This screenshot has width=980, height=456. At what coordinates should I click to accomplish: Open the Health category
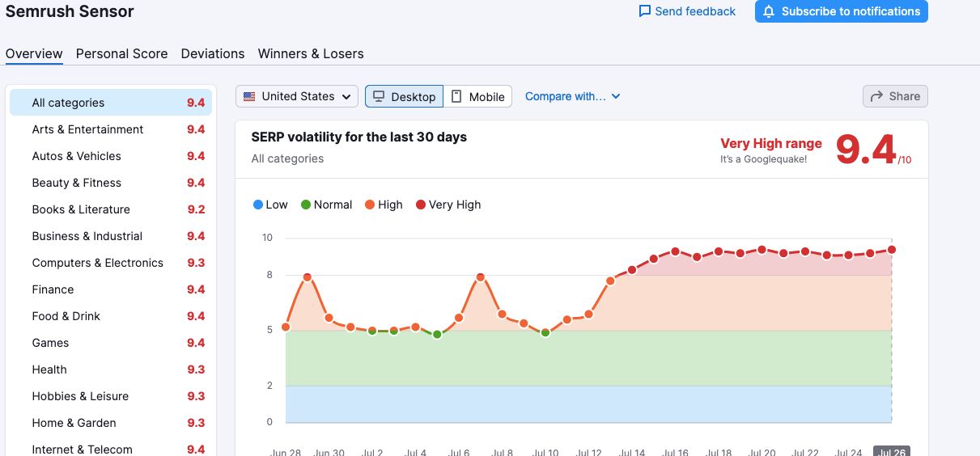click(x=111, y=369)
